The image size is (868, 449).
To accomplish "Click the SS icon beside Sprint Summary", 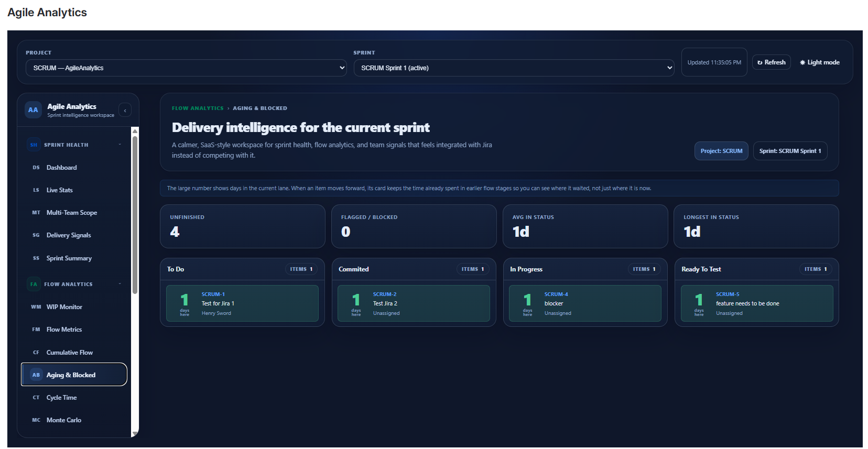I will pos(36,258).
